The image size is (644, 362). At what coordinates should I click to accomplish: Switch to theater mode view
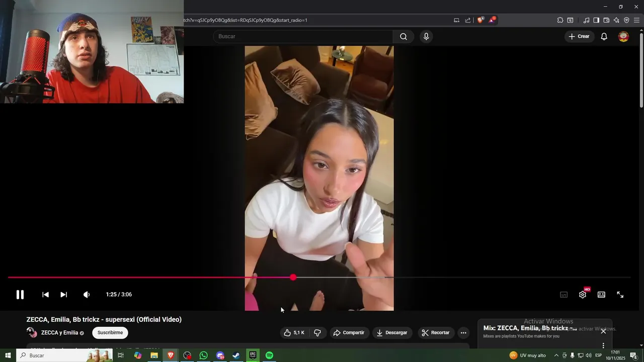[x=601, y=295]
